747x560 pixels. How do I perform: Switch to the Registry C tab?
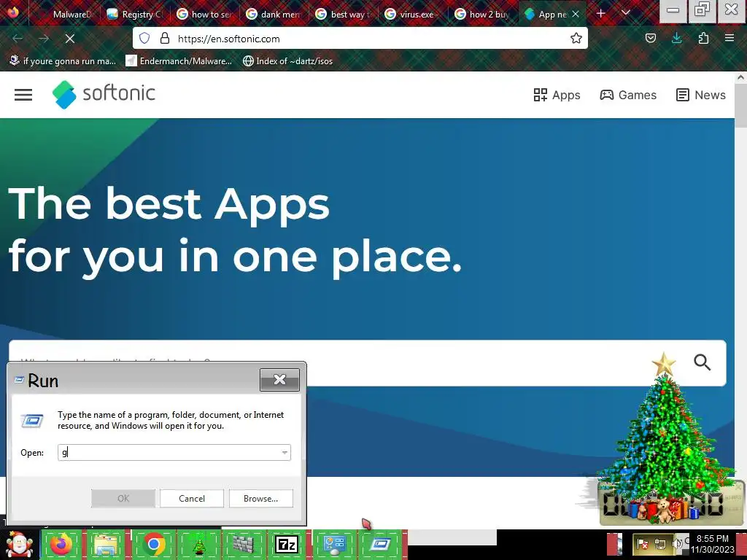[x=135, y=15]
